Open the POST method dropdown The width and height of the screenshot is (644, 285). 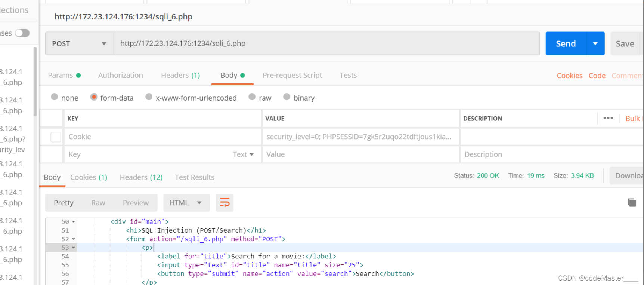click(x=79, y=44)
